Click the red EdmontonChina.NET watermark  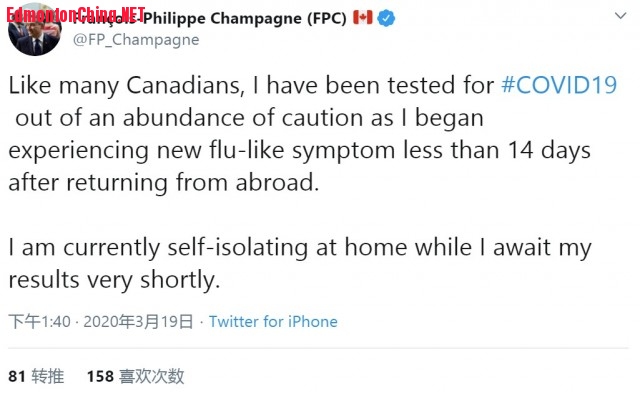click(76, 15)
